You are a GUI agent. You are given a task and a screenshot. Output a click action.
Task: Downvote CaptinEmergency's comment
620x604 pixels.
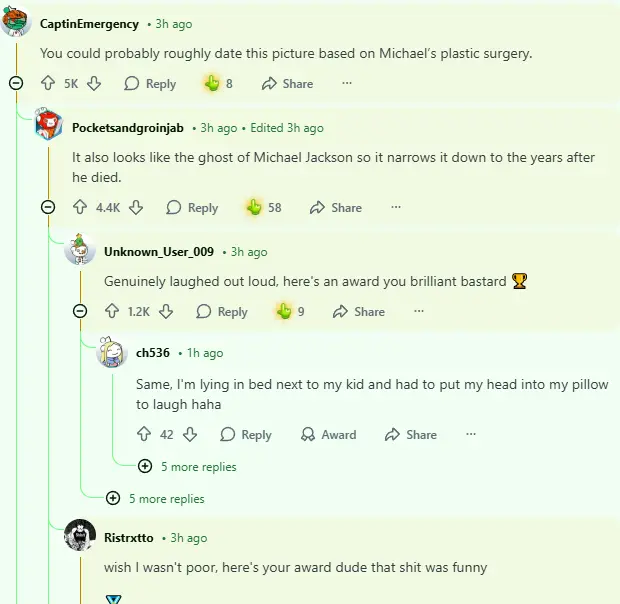pos(94,84)
